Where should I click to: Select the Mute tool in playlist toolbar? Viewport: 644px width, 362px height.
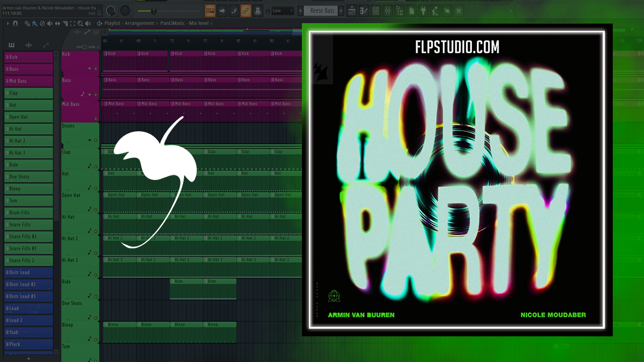pos(50,23)
